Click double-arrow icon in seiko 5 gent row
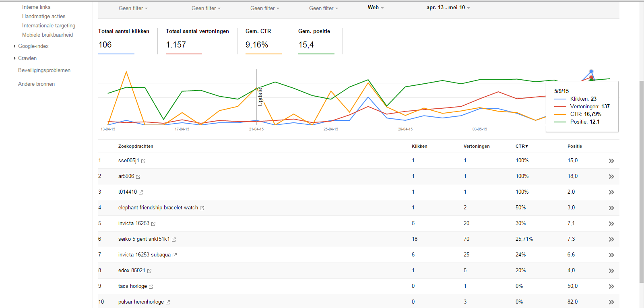Screen dimensions: 644x308 [x=611, y=240]
